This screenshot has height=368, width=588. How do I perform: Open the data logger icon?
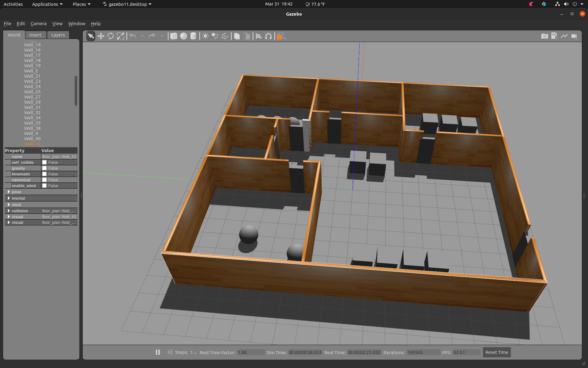(x=554, y=36)
